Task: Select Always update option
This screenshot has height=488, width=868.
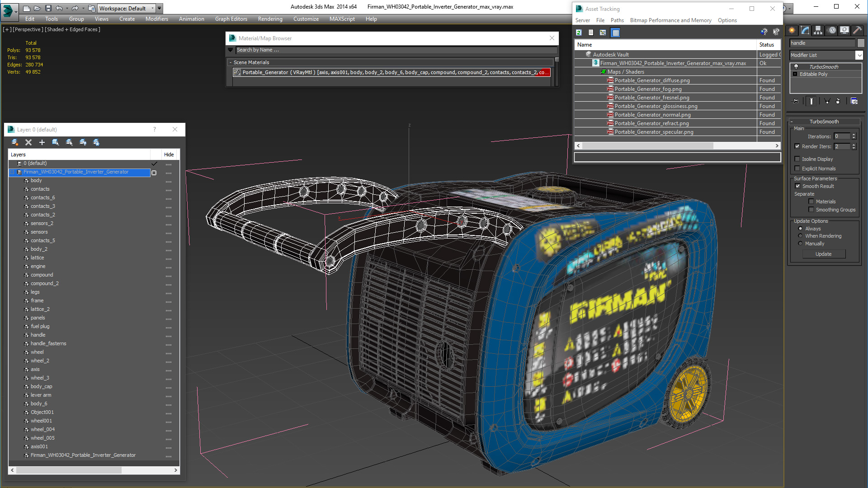Action: click(x=801, y=229)
